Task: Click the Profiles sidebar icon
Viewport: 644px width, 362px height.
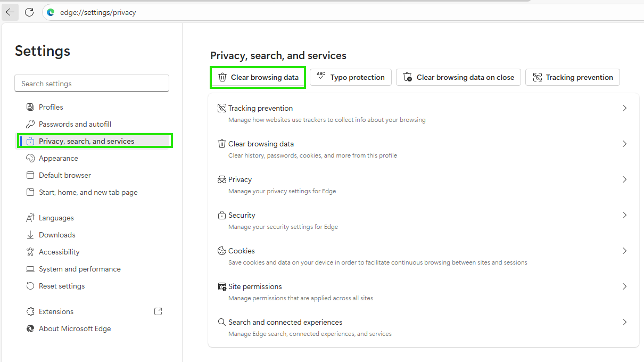Action: 30,107
